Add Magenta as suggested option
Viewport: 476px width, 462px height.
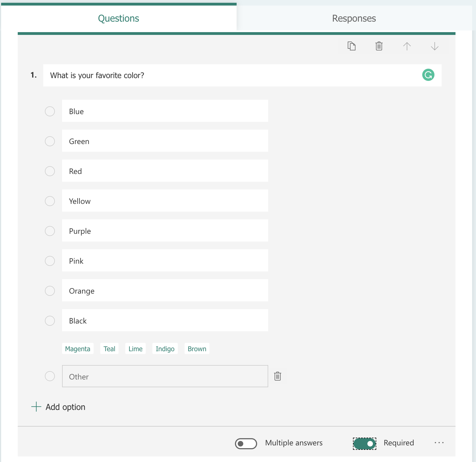(x=78, y=348)
